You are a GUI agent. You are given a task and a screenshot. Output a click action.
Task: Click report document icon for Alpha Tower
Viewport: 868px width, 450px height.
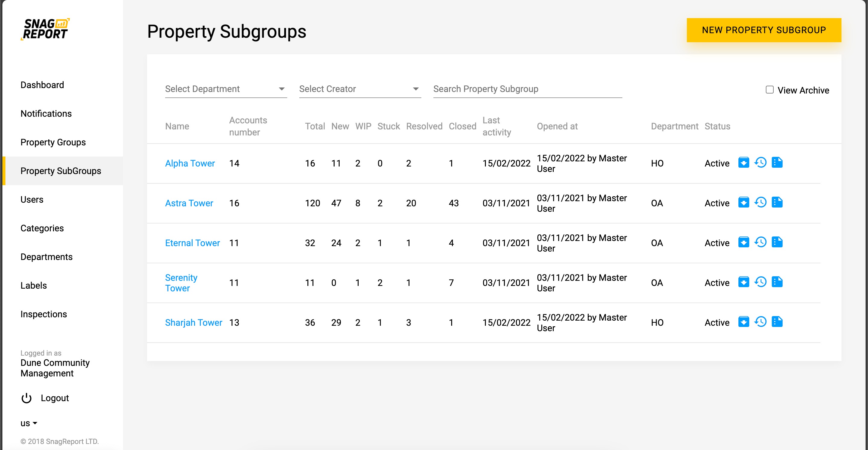pos(777,163)
